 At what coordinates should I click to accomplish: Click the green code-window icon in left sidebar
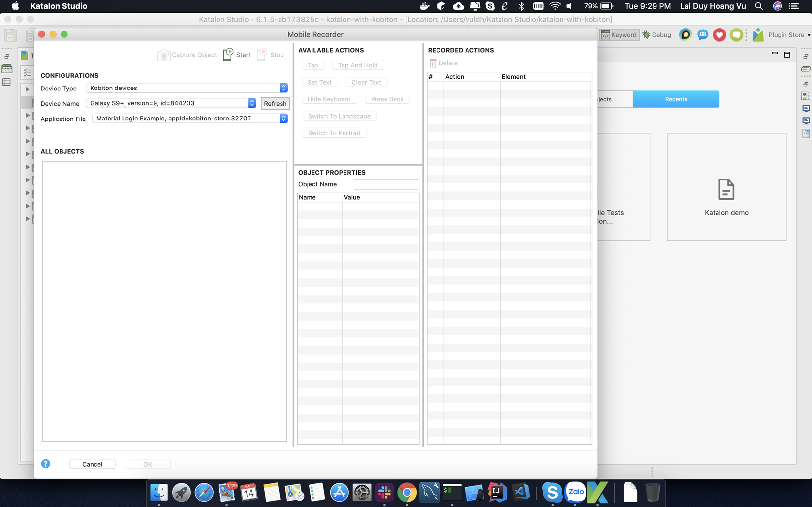pyautogui.click(x=7, y=69)
